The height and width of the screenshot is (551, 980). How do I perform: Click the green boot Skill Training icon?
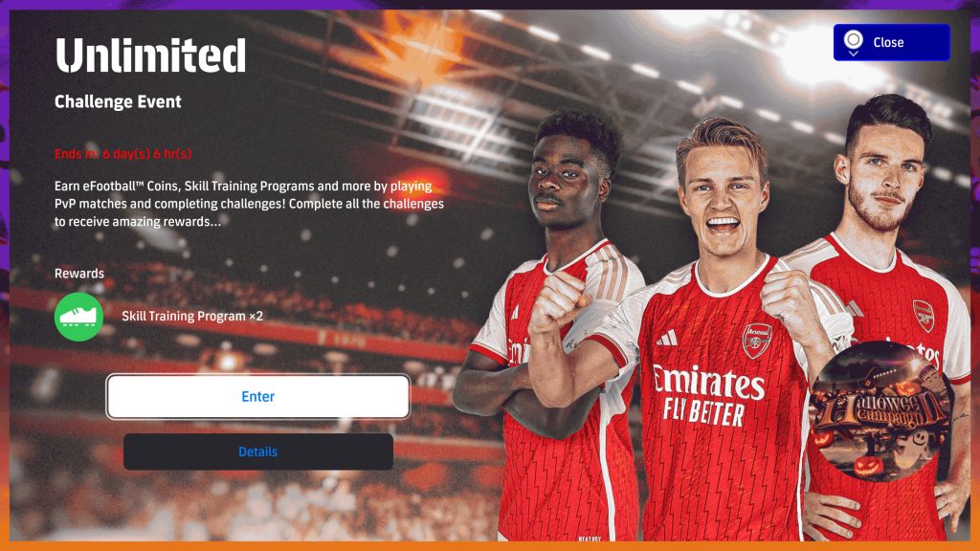pos(78,317)
